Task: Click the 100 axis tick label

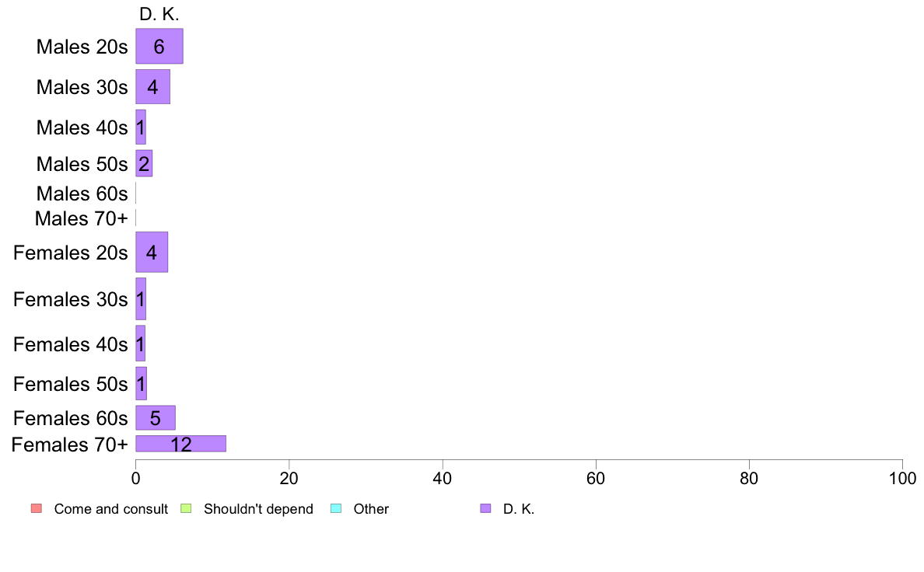Action: click(x=902, y=478)
